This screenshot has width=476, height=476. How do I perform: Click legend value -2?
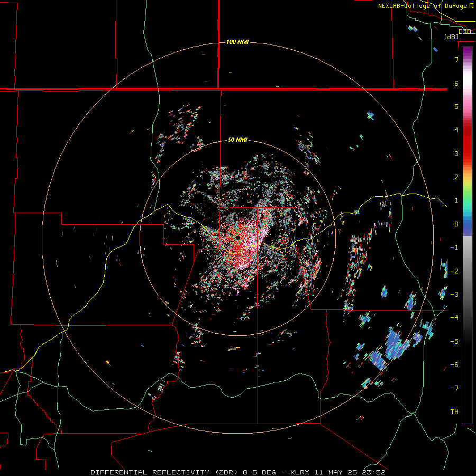tap(454, 271)
